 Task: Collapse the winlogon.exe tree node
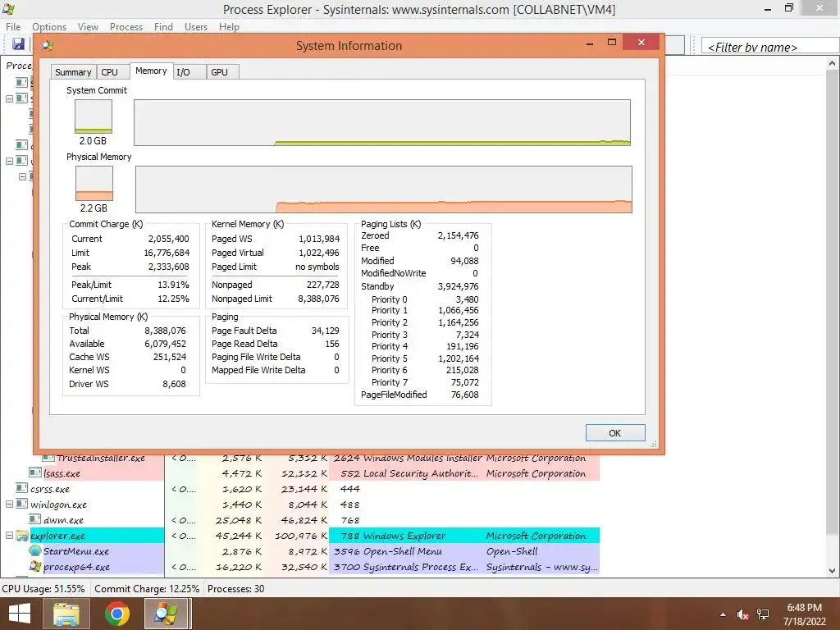click(x=9, y=504)
